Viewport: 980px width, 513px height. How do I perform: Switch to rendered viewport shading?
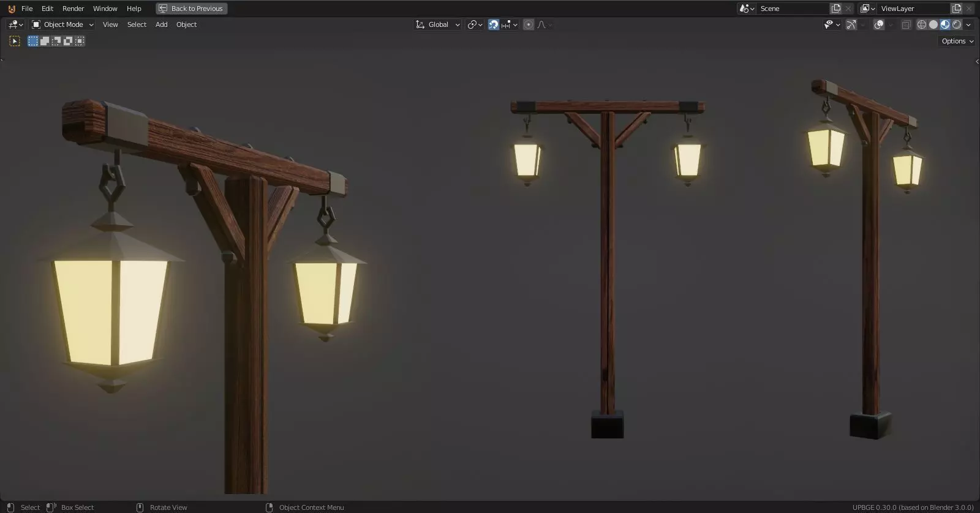point(957,24)
